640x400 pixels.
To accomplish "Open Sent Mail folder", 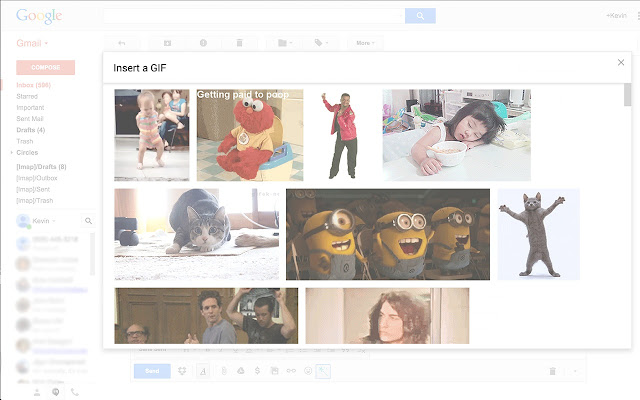I will coord(29,118).
